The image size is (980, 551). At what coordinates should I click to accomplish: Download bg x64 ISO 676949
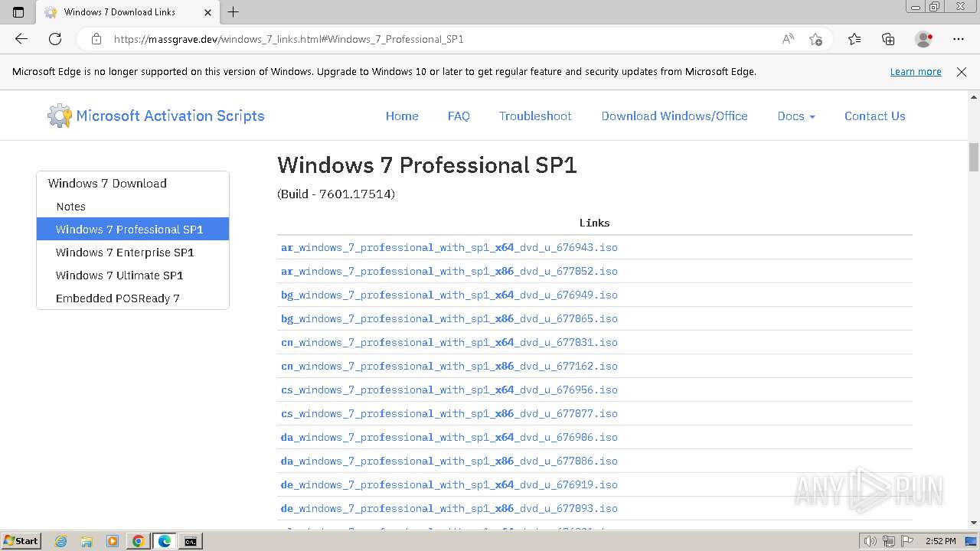pyautogui.click(x=449, y=295)
